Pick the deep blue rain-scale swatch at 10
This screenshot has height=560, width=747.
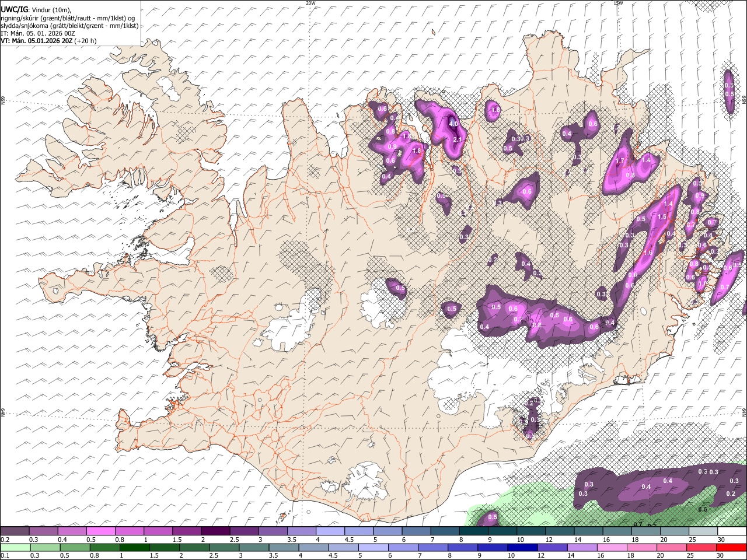522,548
